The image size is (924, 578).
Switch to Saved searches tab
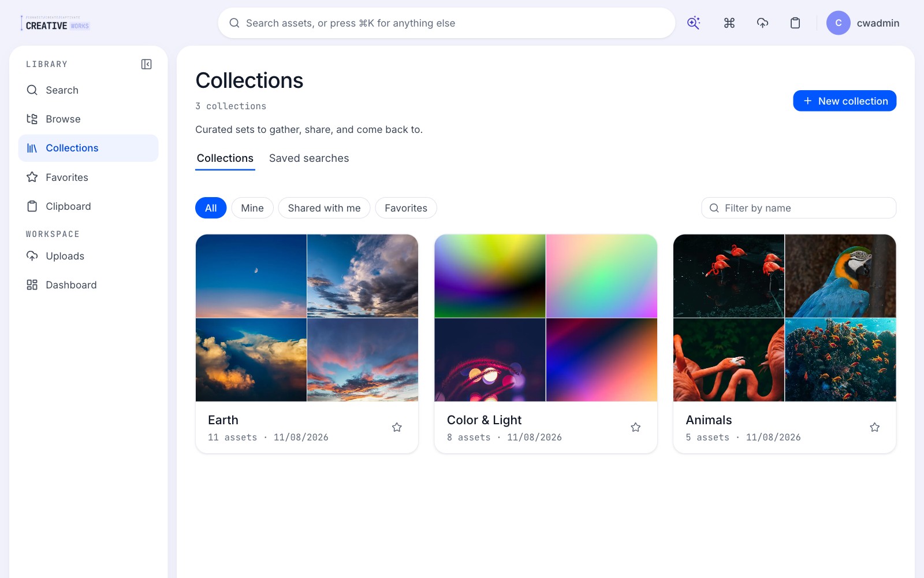coord(309,158)
